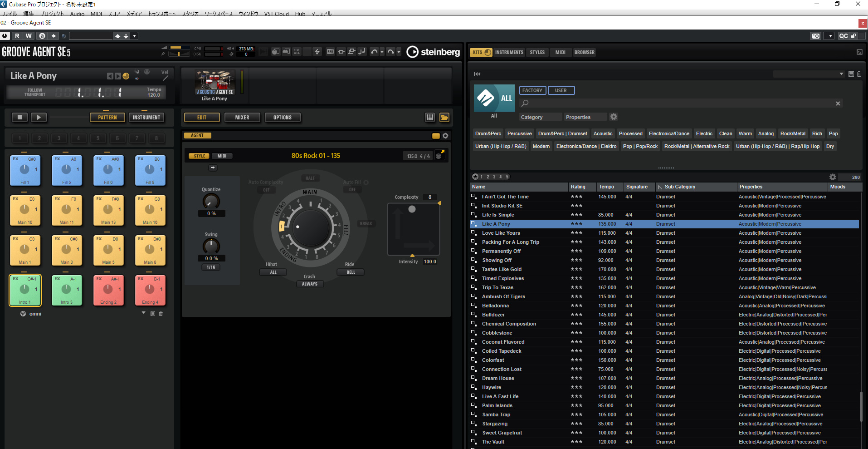Switch to Pattern pads view

coord(107,117)
